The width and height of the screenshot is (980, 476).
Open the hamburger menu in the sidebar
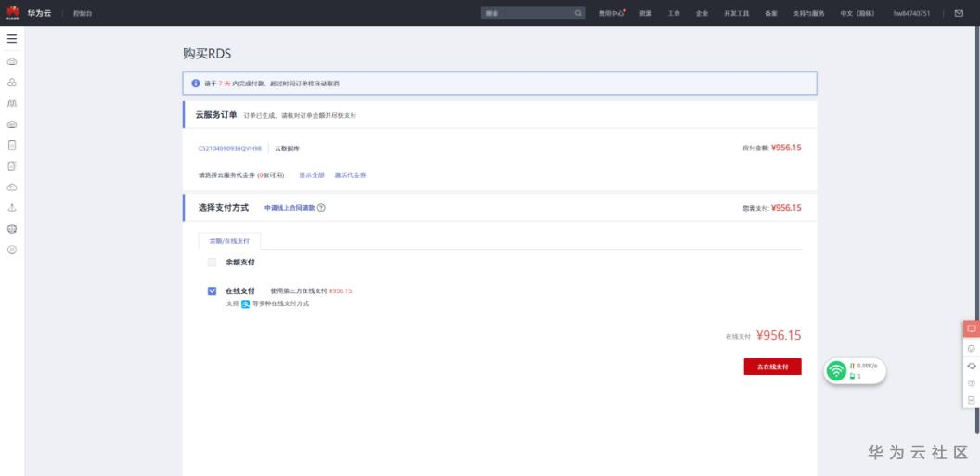point(12,39)
